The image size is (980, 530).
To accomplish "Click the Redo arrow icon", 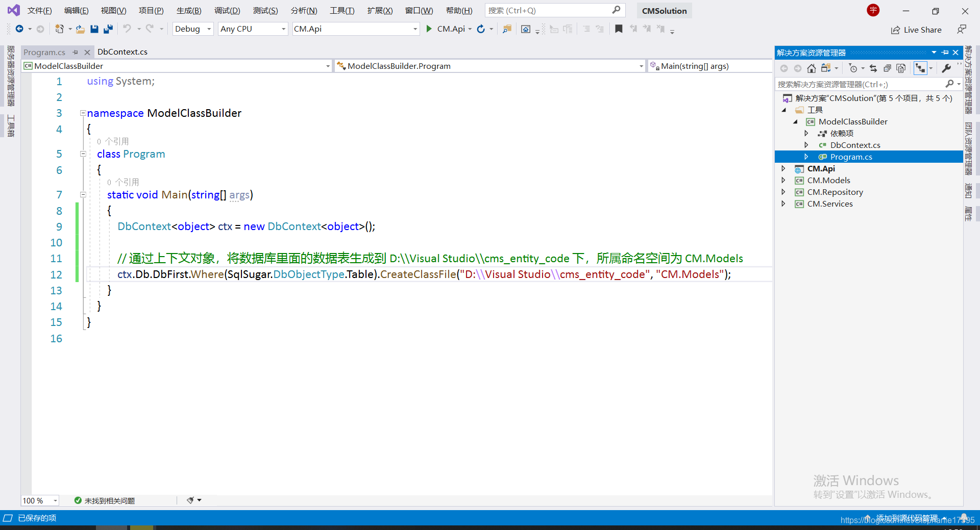I will click(x=150, y=29).
